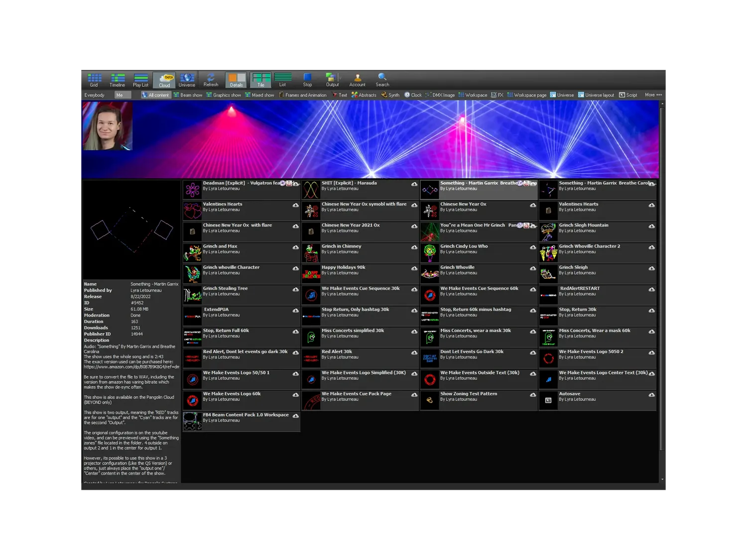Open the Amazon link in the description
747x560 pixels.
click(131, 367)
